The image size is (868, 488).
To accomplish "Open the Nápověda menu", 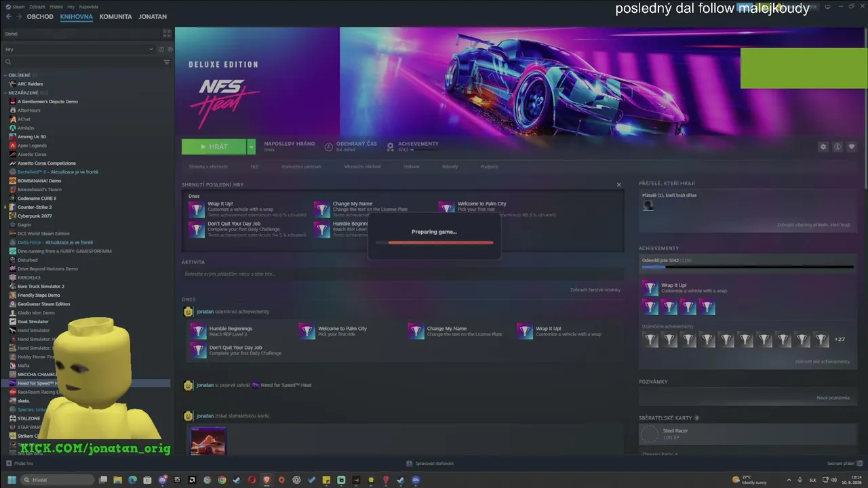I will [x=89, y=7].
